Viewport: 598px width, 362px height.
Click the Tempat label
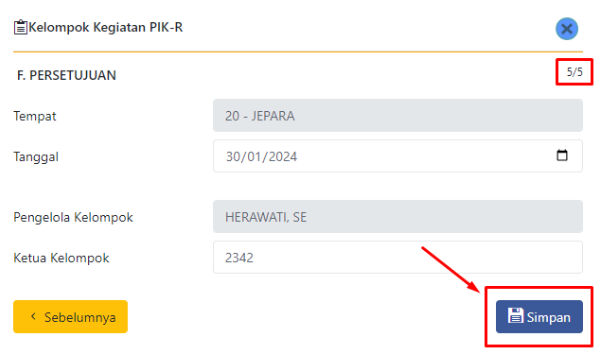tap(35, 116)
